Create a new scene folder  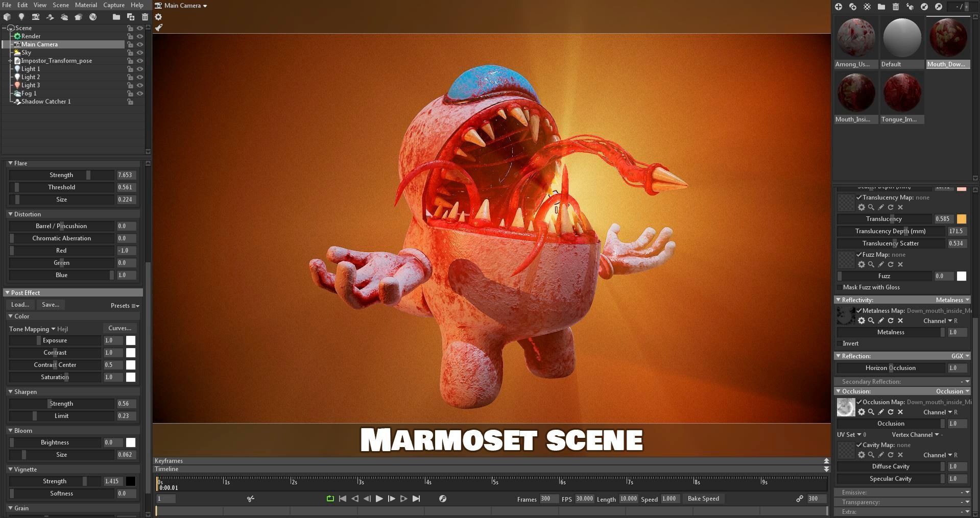[x=116, y=17]
